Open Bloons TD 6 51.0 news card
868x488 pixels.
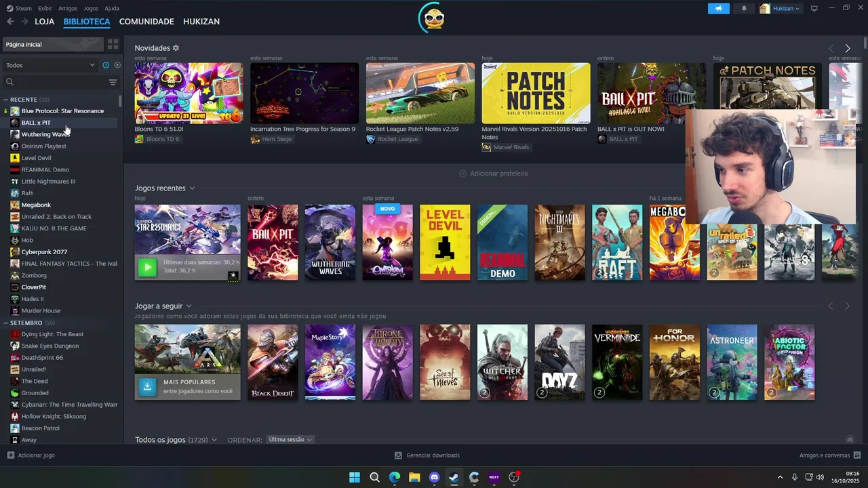pos(189,94)
